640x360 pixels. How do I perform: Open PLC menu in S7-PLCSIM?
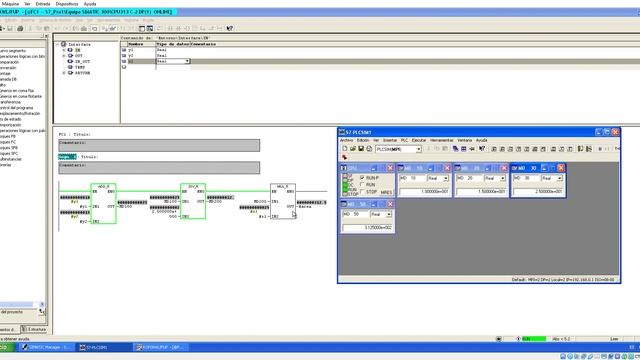(x=404, y=140)
